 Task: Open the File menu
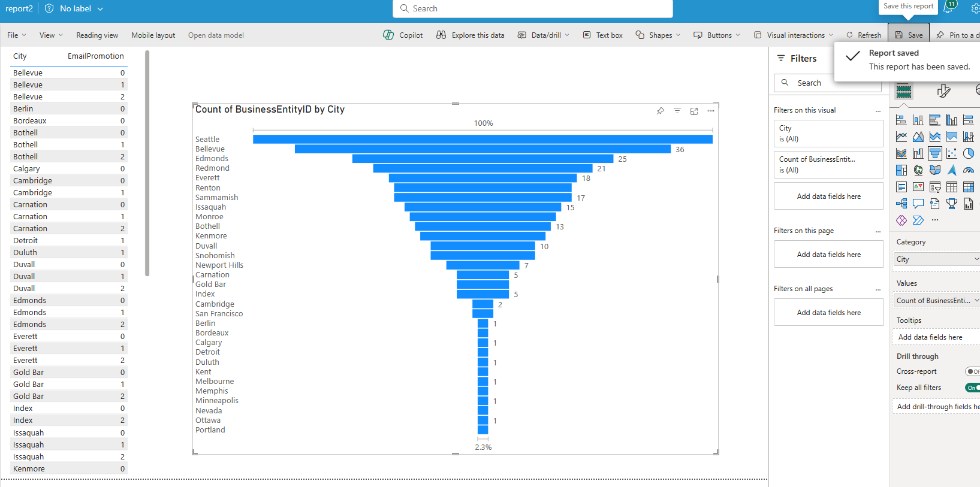pyautogui.click(x=16, y=35)
